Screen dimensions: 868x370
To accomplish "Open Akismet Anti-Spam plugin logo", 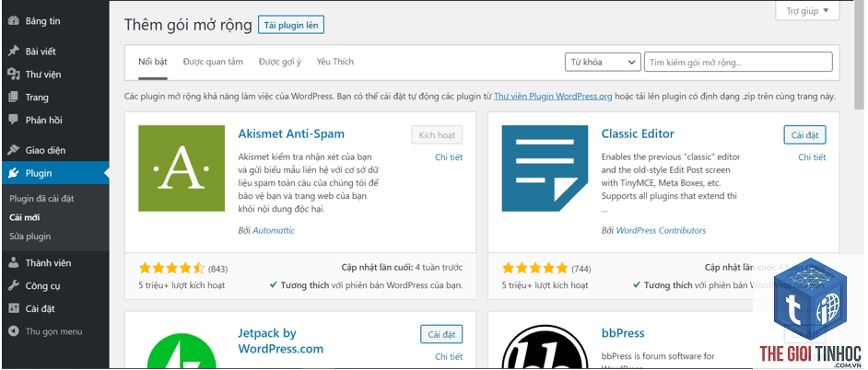I will 182,168.
